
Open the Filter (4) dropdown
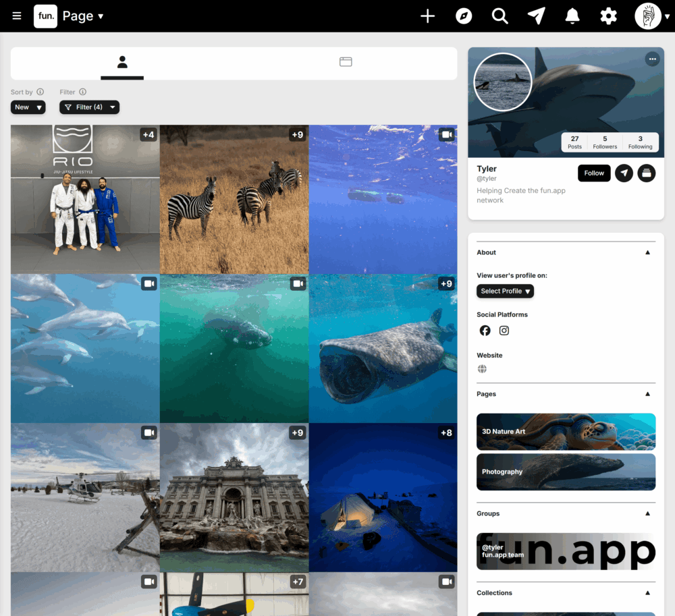coord(89,107)
